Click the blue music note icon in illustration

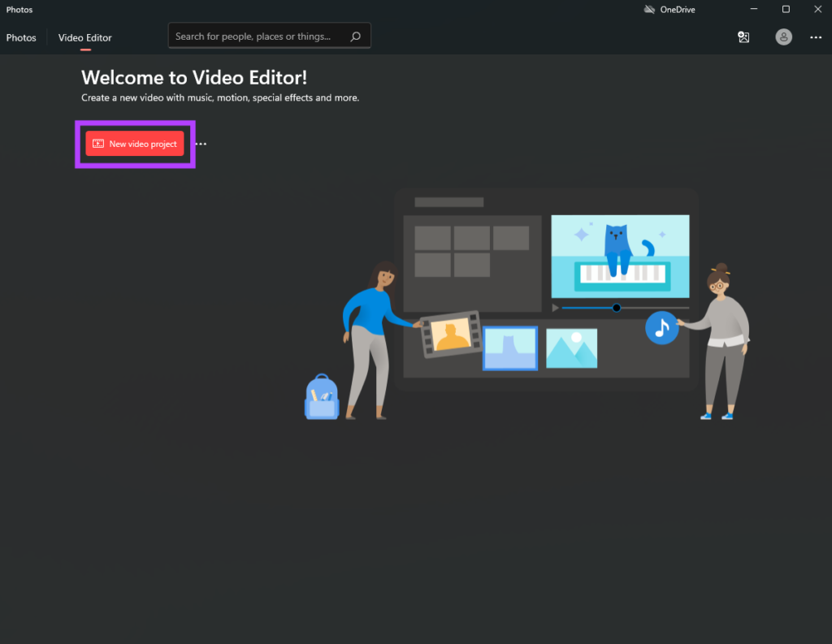662,328
